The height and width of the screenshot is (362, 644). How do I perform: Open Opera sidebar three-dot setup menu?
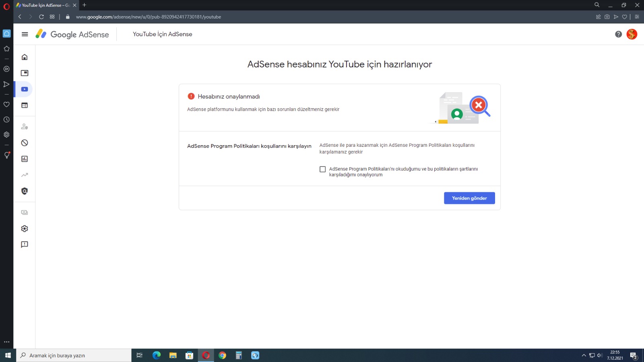coord(6,342)
